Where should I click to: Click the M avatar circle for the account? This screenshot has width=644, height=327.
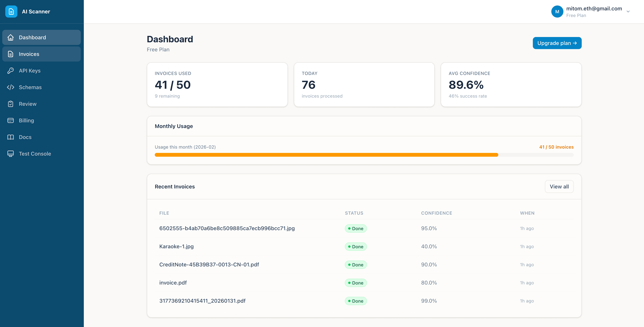[x=557, y=12]
